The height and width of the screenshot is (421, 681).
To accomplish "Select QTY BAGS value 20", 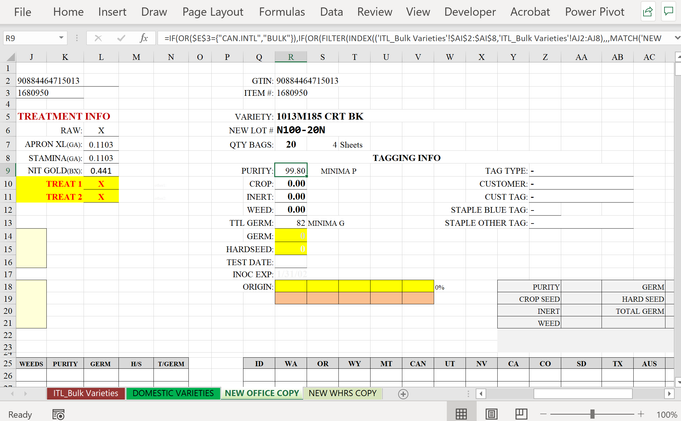I will point(291,144).
